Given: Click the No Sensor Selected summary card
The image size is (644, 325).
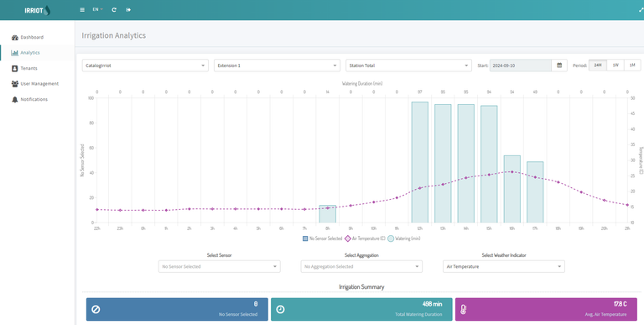Looking at the screenshot, I should 177,309.
